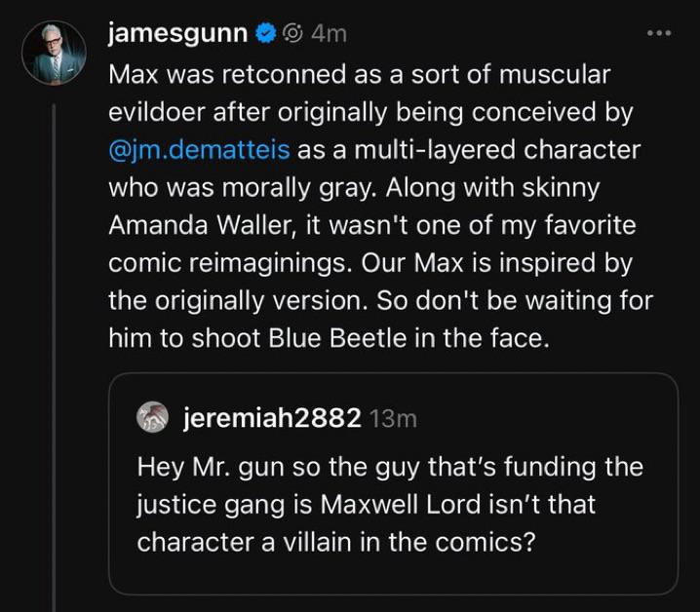700x612 pixels.
Task: Click the jamesgunn username
Action: tap(177, 34)
